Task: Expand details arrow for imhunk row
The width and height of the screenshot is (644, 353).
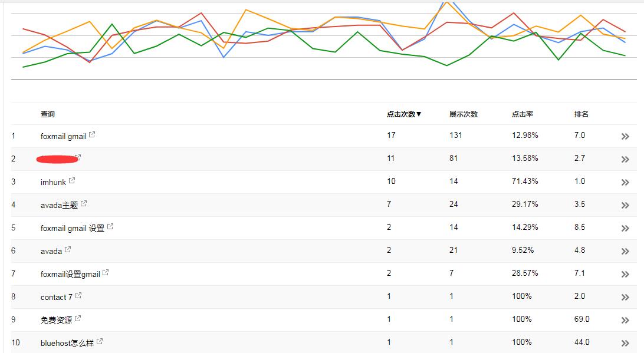Action: tap(625, 182)
